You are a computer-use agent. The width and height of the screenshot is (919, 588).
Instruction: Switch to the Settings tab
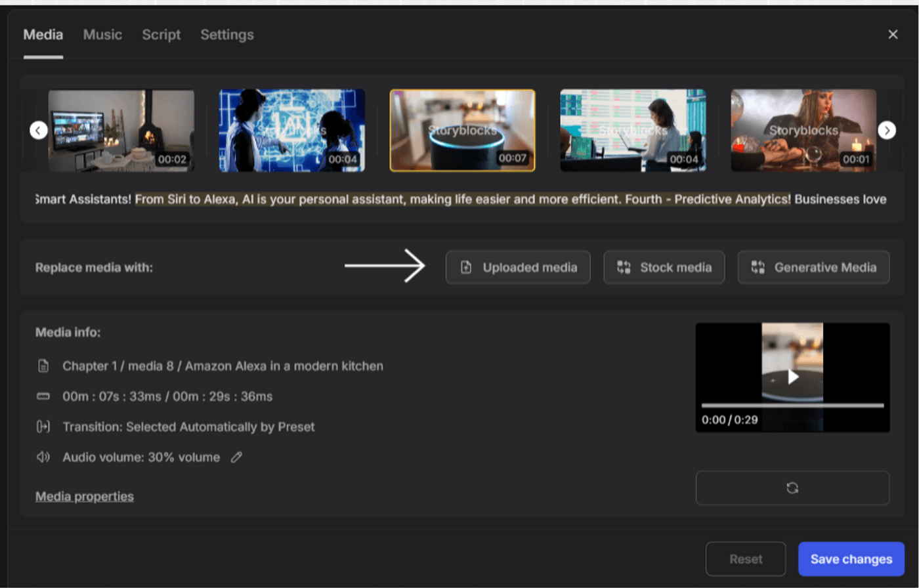click(x=226, y=35)
